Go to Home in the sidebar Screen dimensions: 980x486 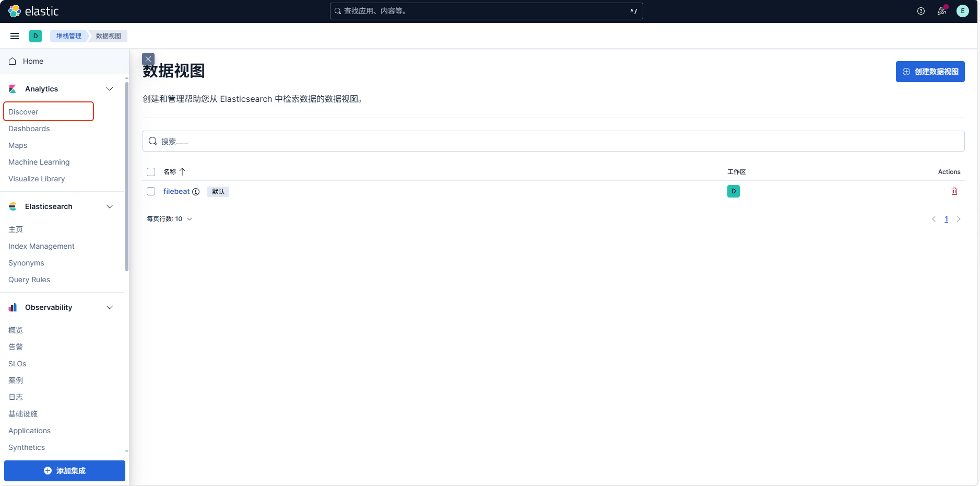pyautogui.click(x=33, y=61)
